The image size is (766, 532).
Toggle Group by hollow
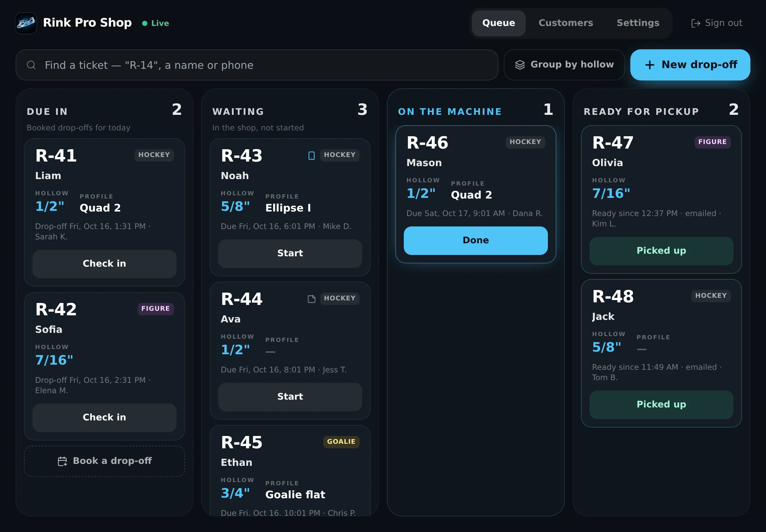click(564, 65)
